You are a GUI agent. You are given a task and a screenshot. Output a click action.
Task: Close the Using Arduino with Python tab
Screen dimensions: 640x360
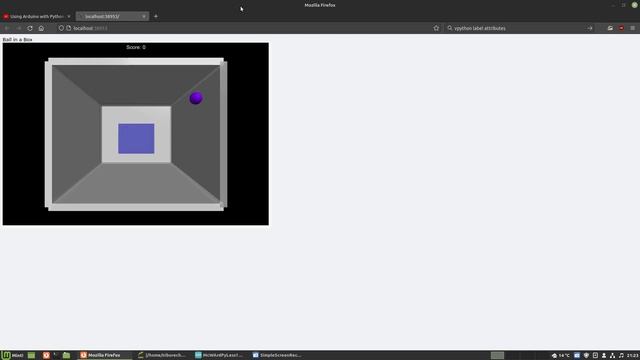[69, 16]
